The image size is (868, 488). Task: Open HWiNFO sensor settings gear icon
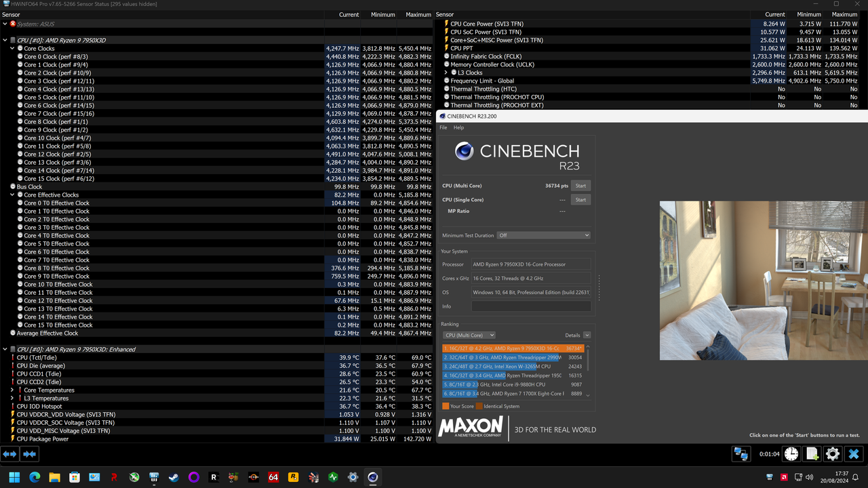(x=833, y=454)
